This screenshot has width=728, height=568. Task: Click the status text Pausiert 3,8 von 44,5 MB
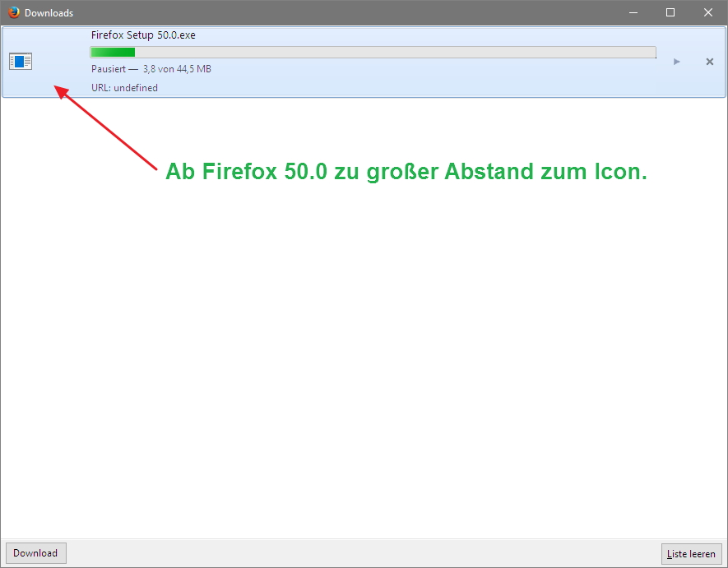point(151,69)
